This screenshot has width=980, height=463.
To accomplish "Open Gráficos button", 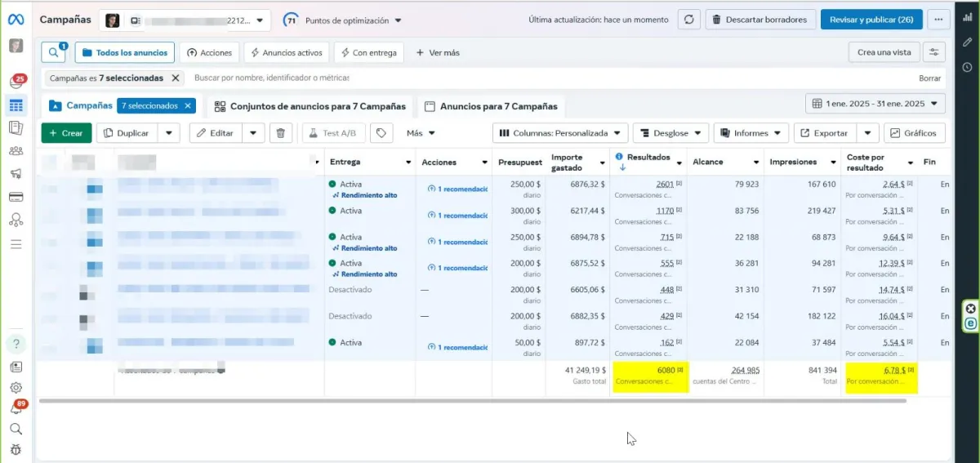I will coord(915,133).
